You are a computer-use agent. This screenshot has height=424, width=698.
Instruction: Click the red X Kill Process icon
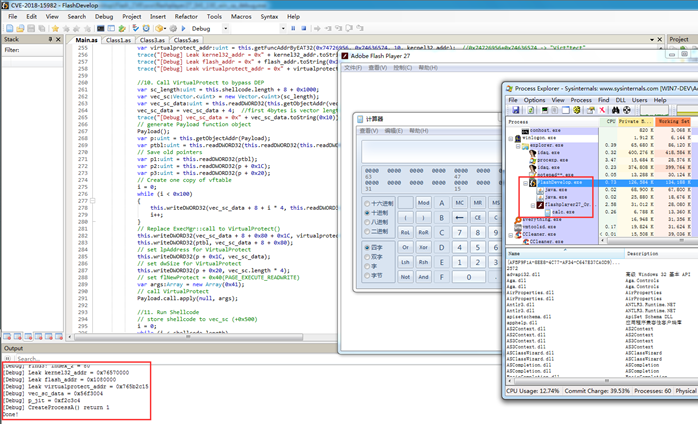pyautogui.click(x=602, y=110)
